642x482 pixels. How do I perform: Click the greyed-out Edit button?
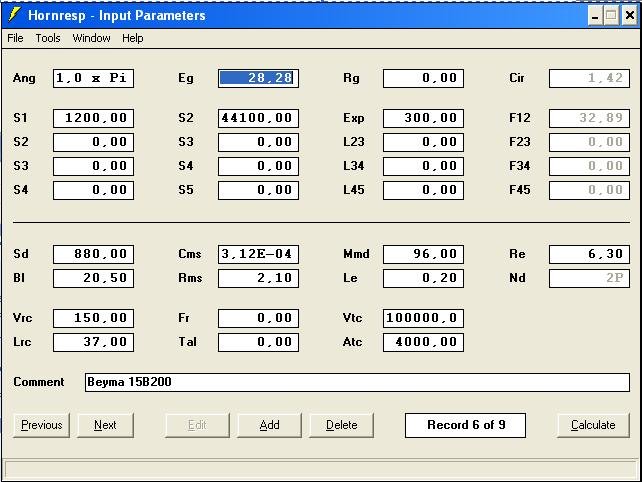pos(197,425)
